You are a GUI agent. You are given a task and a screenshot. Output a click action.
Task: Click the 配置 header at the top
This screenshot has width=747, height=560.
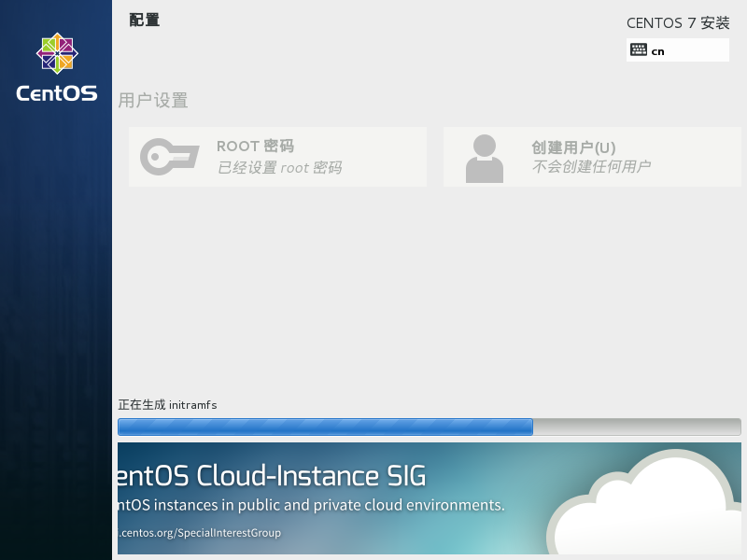pyautogui.click(x=145, y=19)
